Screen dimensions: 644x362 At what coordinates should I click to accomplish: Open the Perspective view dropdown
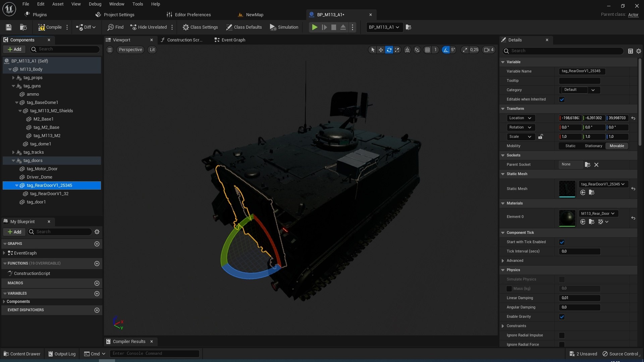[130, 50]
